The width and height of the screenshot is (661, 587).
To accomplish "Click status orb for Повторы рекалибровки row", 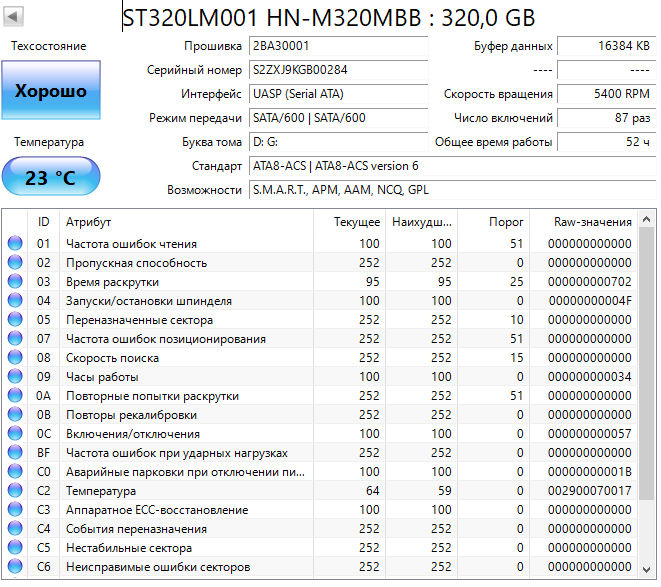I will (15, 414).
